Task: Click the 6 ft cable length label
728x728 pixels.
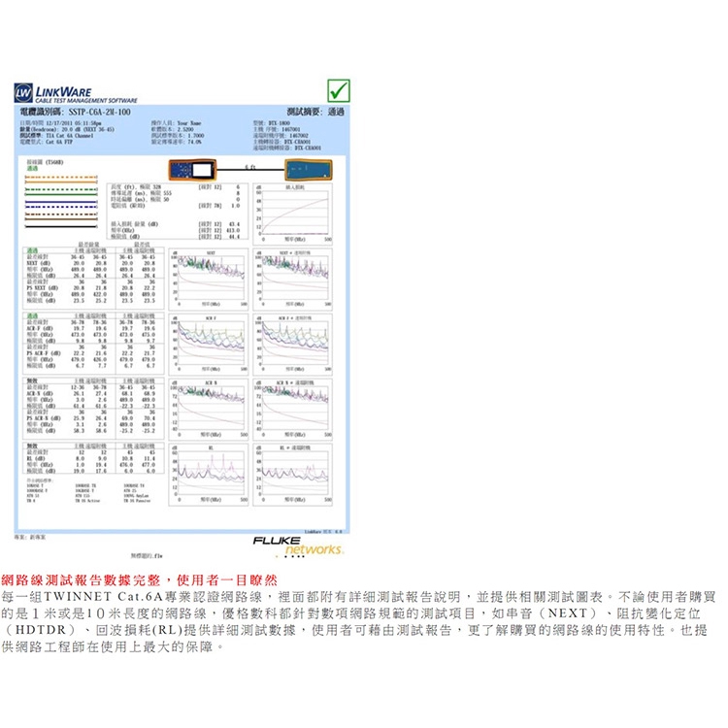Action: (x=248, y=167)
